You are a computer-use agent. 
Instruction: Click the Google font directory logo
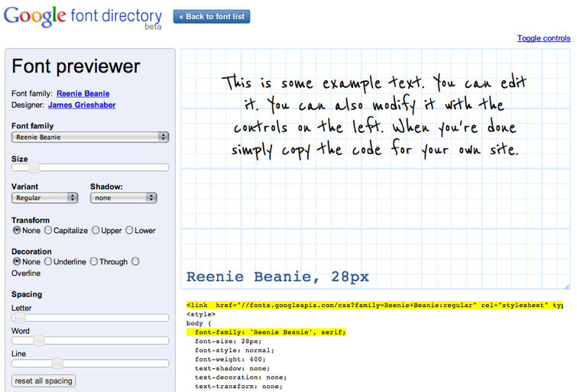tap(83, 18)
